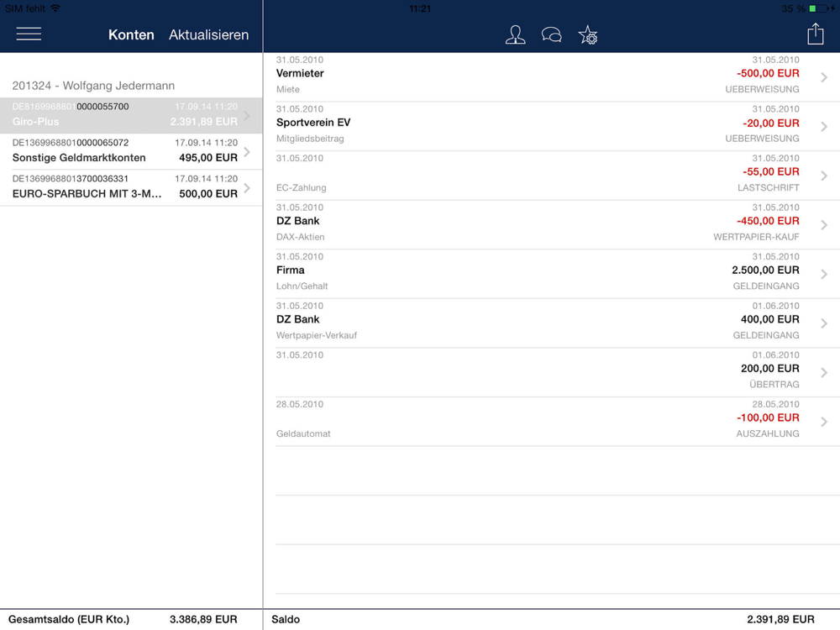Open the chat messages icon

pyautogui.click(x=552, y=34)
